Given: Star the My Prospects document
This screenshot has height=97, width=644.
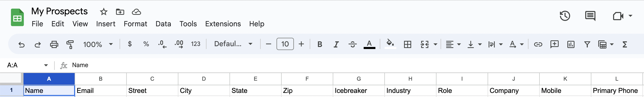Looking at the screenshot, I should point(103,12).
